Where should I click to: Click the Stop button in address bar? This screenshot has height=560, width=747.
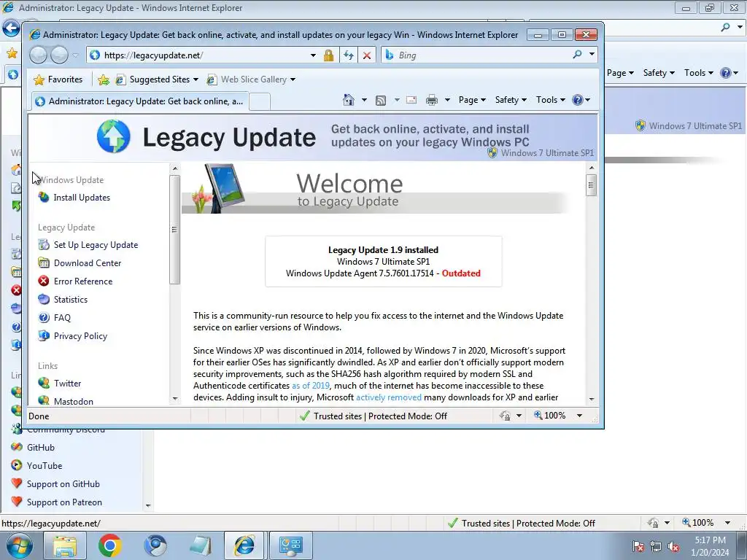(367, 55)
